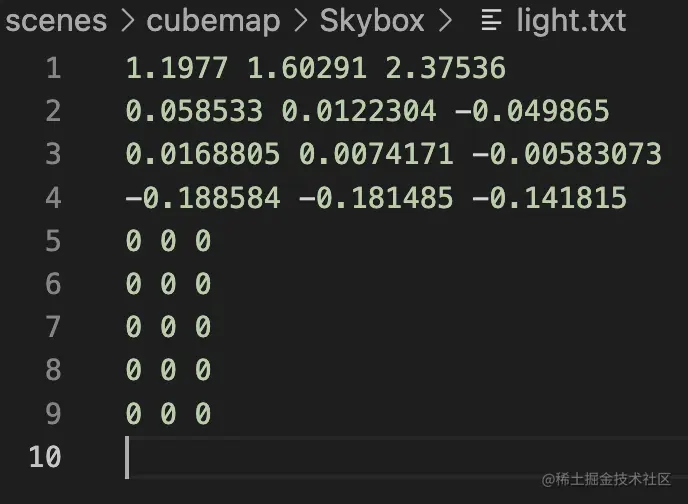688x504 pixels.
Task: Click the '0 0 0' text on line 5
Action: click(168, 240)
